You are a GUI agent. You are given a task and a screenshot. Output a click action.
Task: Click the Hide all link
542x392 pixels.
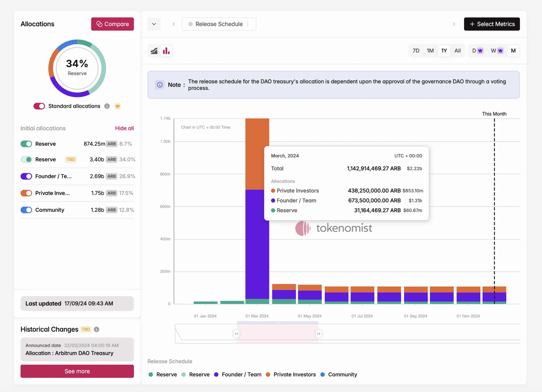(124, 128)
